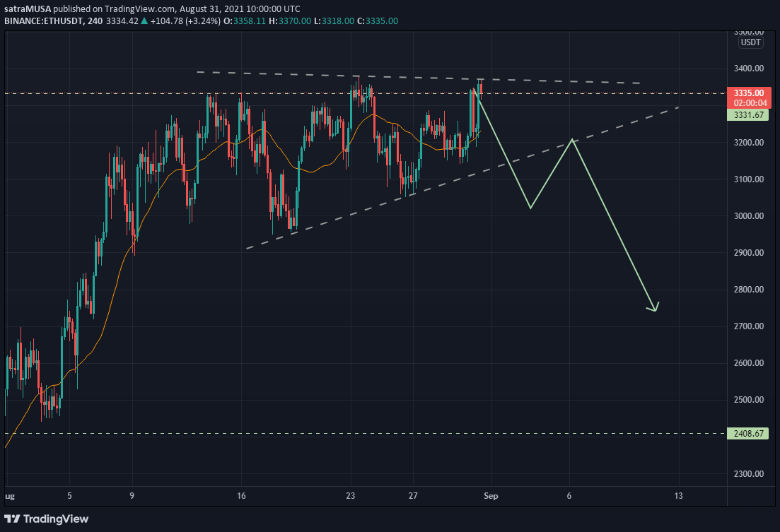This screenshot has height=532, width=780.
Task: Click the 3000.00 price axis value
Action: [x=749, y=215]
